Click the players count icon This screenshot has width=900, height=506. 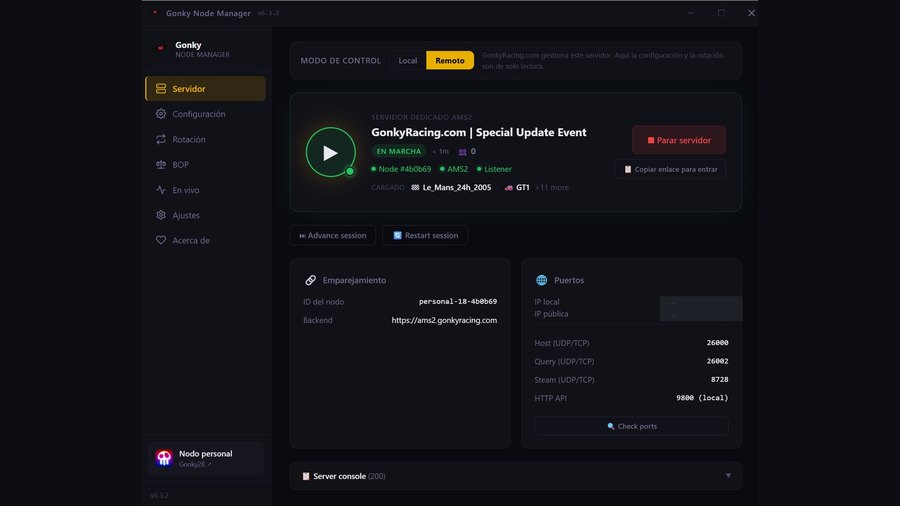click(x=462, y=151)
